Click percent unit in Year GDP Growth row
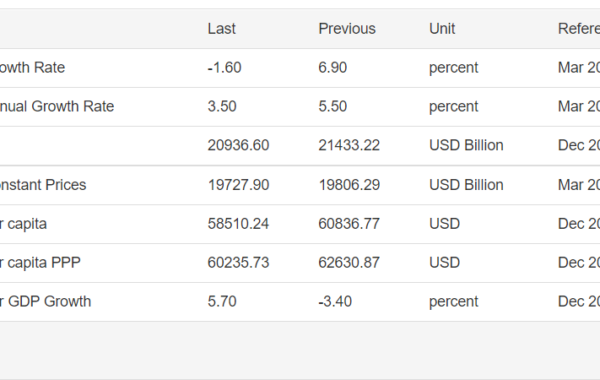 tap(453, 302)
